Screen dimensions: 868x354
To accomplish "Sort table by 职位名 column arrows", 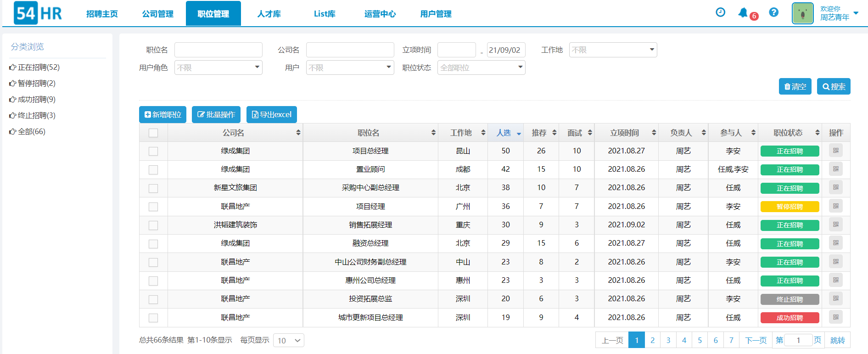I will pyautogui.click(x=433, y=133).
